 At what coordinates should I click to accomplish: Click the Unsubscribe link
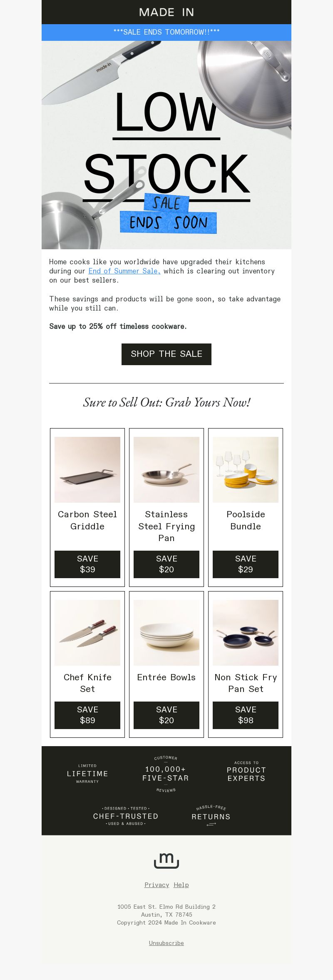[x=166, y=943]
